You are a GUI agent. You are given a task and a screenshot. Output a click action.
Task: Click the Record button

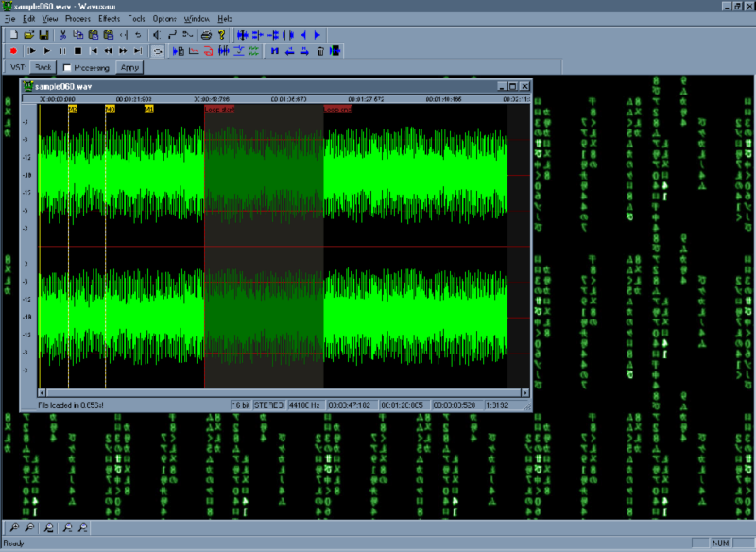point(12,51)
